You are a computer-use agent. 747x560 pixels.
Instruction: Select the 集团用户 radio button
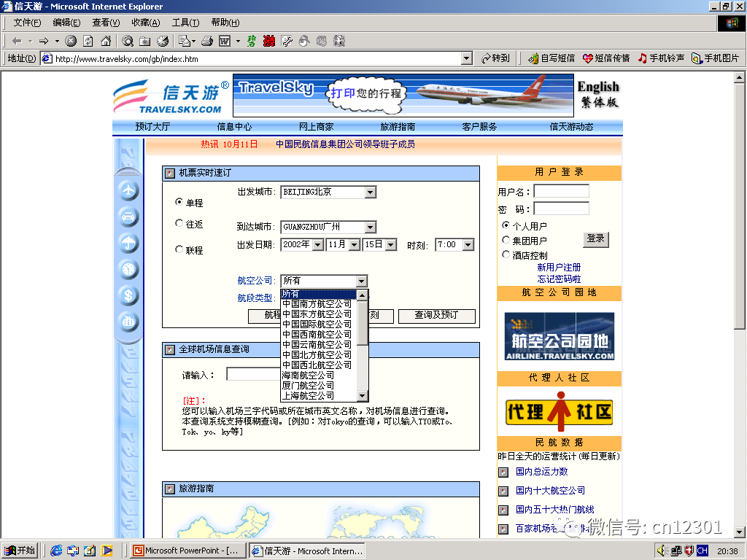(x=506, y=239)
